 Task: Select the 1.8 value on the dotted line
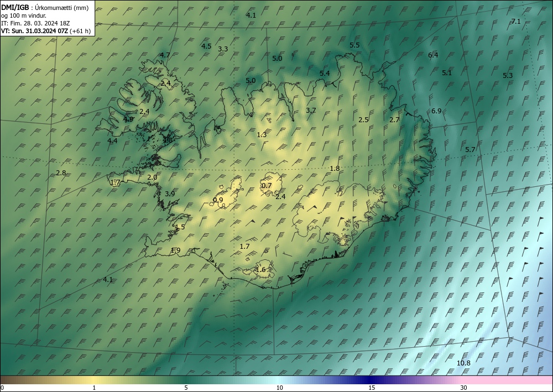coord(335,169)
